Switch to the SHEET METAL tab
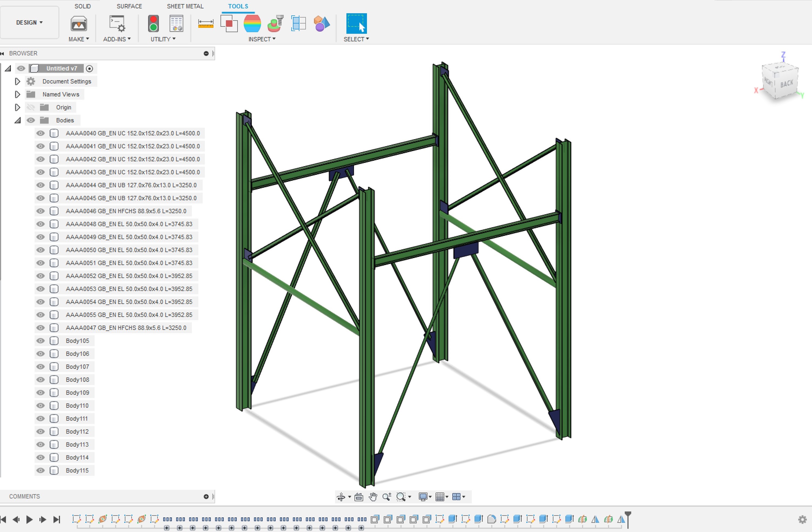Viewport: 812px width, 532px height. 185,6
